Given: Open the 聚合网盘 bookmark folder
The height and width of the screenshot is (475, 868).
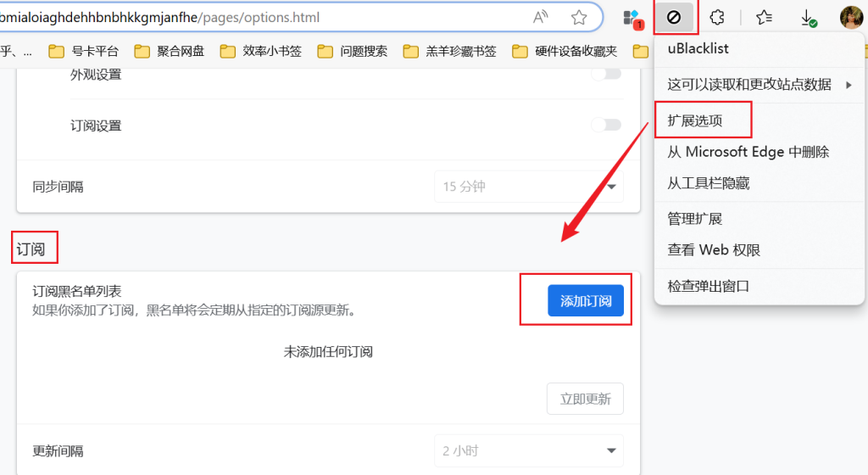Looking at the screenshot, I should click(170, 52).
